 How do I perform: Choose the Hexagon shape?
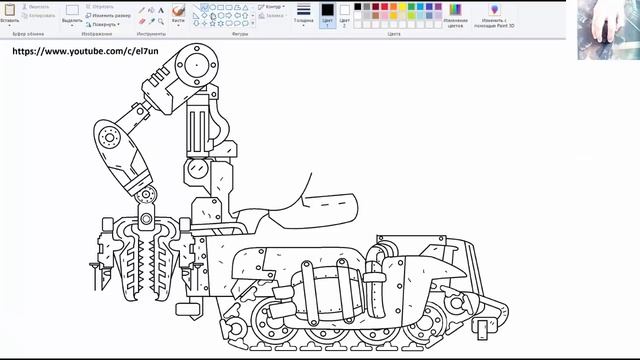tap(221, 16)
